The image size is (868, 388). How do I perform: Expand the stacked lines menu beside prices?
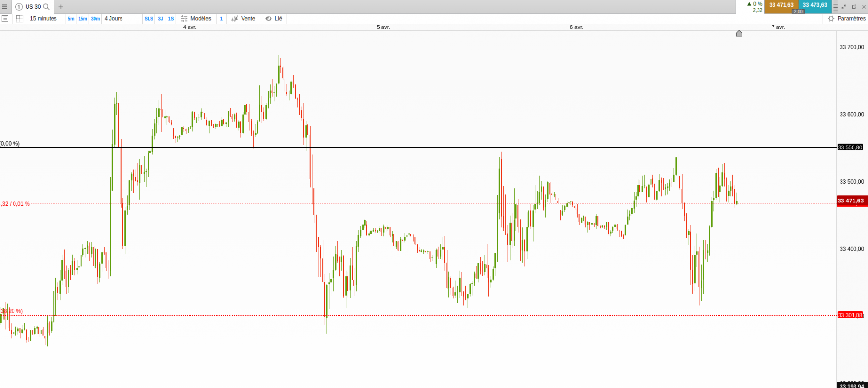[x=836, y=7]
